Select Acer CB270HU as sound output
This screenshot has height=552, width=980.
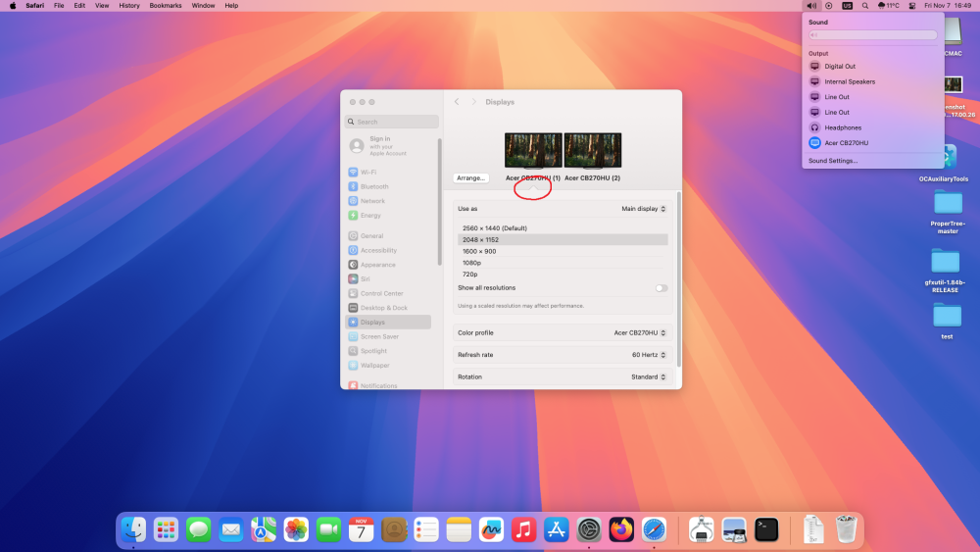pos(872,142)
